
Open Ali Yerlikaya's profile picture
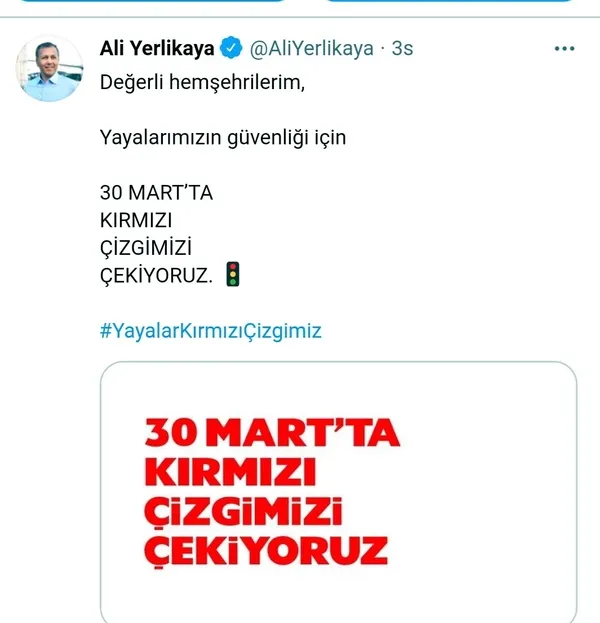(x=50, y=68)
